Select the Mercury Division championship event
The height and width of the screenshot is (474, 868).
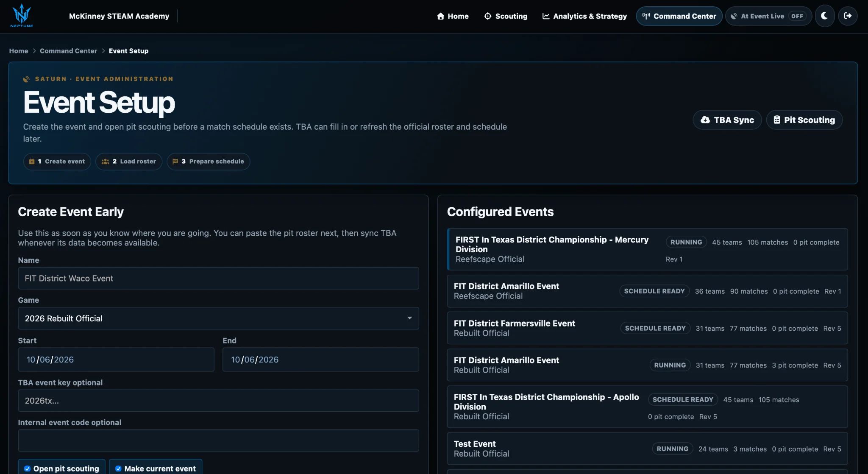648,249
